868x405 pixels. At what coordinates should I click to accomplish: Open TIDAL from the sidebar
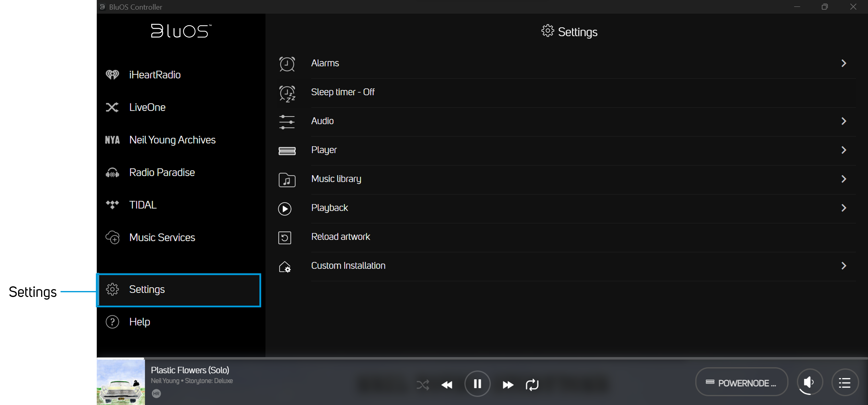(x=143, y=205)
